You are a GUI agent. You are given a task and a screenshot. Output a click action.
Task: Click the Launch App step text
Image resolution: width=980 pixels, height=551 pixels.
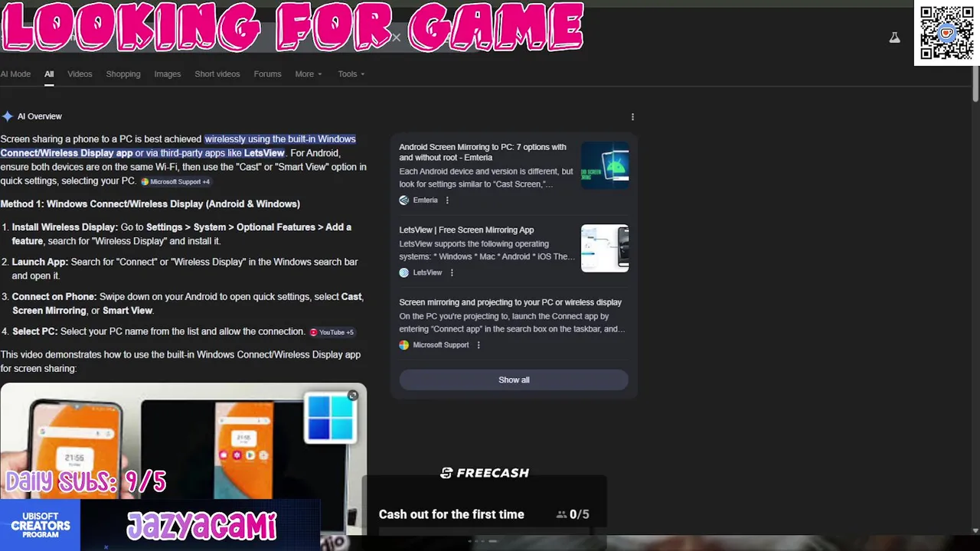[185, 269]
